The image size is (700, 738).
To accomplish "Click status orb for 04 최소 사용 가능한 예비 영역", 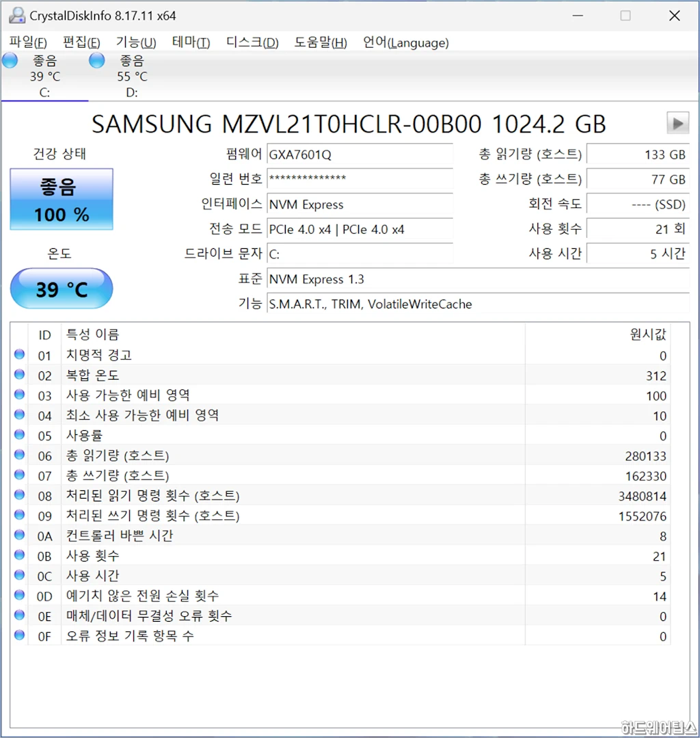I will 19,414.
